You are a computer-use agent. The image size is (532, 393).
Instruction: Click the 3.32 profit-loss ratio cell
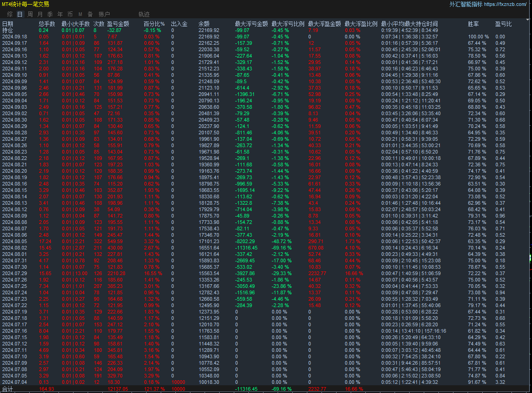pos(500,382)
